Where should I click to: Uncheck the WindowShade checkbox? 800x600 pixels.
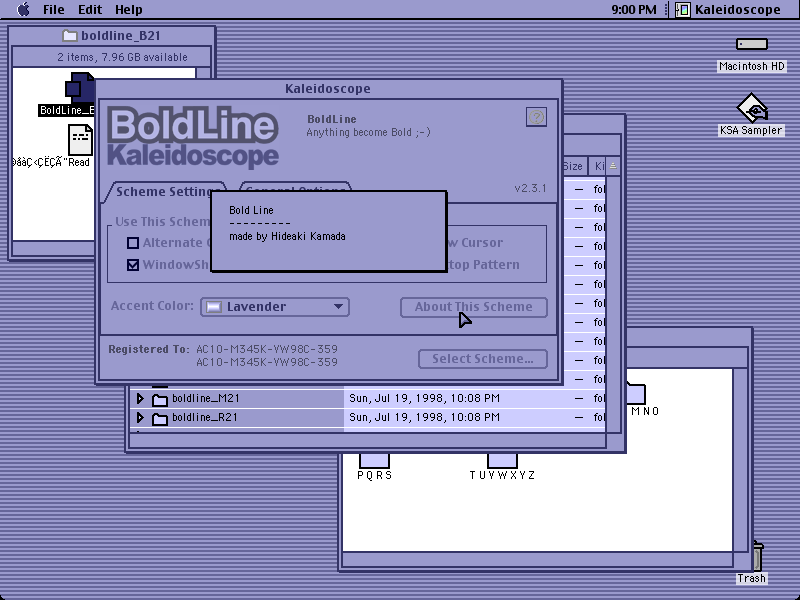(133, 264)
